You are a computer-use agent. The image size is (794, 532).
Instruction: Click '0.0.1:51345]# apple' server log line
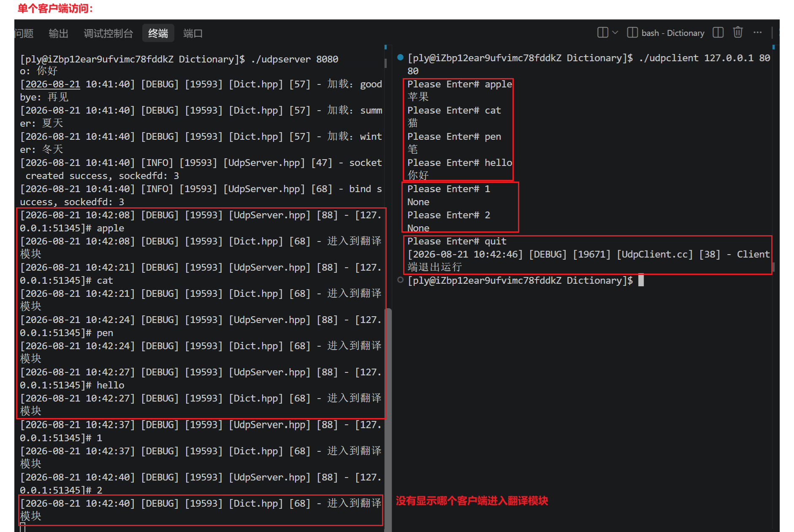coord(72,228)
